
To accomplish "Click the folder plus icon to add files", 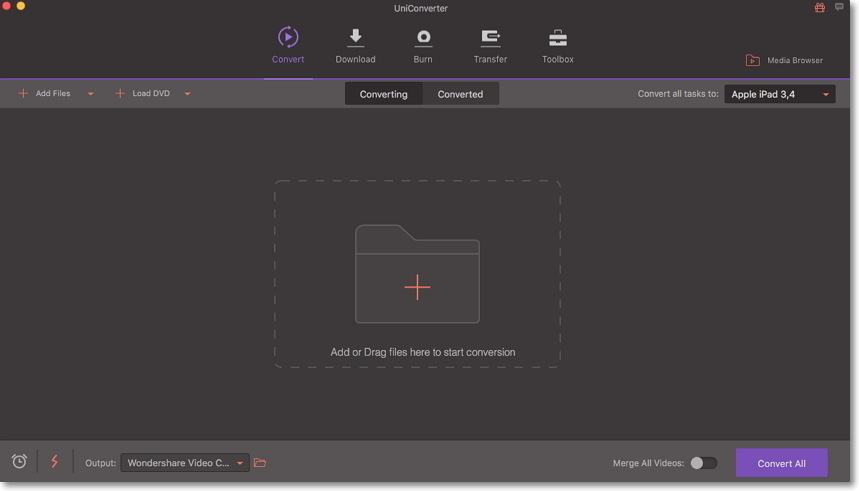I will 417,274.
